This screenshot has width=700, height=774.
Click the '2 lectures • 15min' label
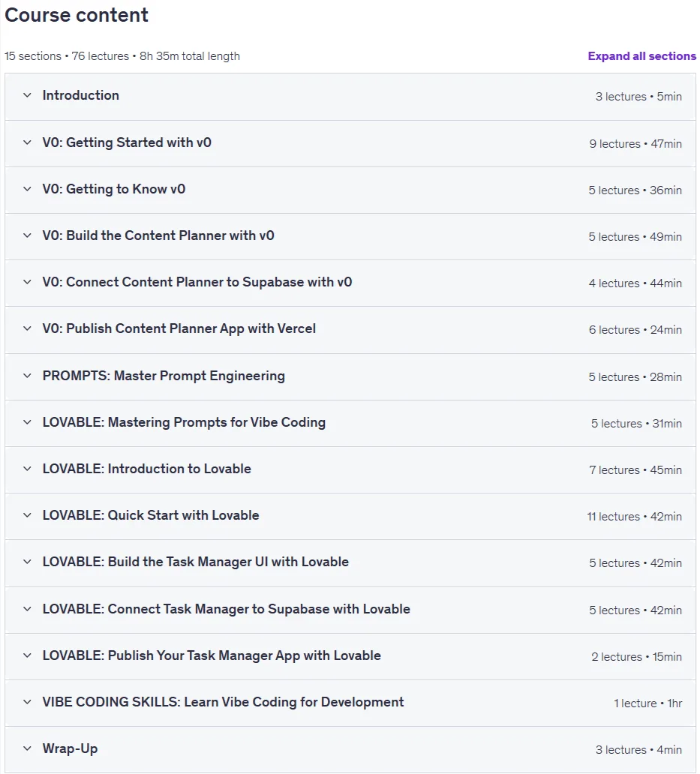pyautogui.click(x=636, y=656)
